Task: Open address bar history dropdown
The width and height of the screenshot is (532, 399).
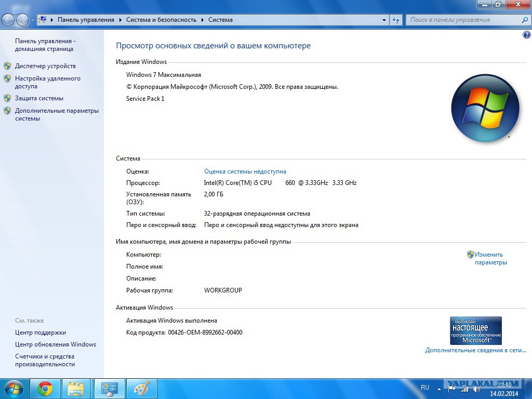Action: [x=384, y=20]
